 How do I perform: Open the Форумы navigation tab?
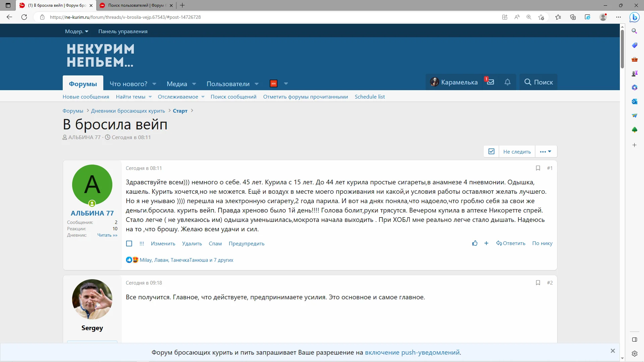click(83, 84)
